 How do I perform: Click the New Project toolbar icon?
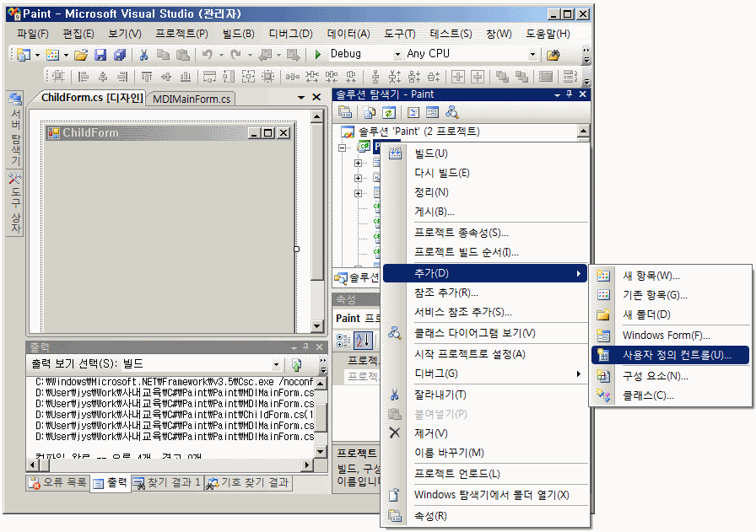[23, 55]
